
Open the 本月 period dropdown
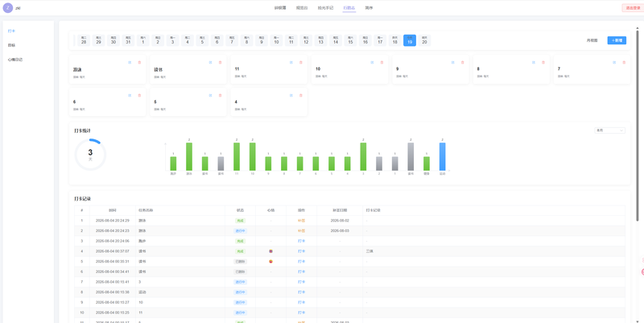coord(609,130)
